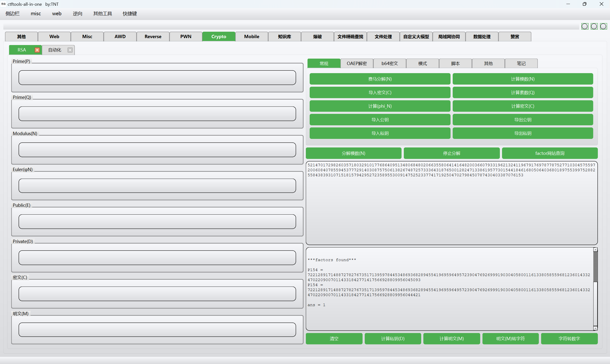
Task: Click the 计算密文(C) button
Action: 523,106
